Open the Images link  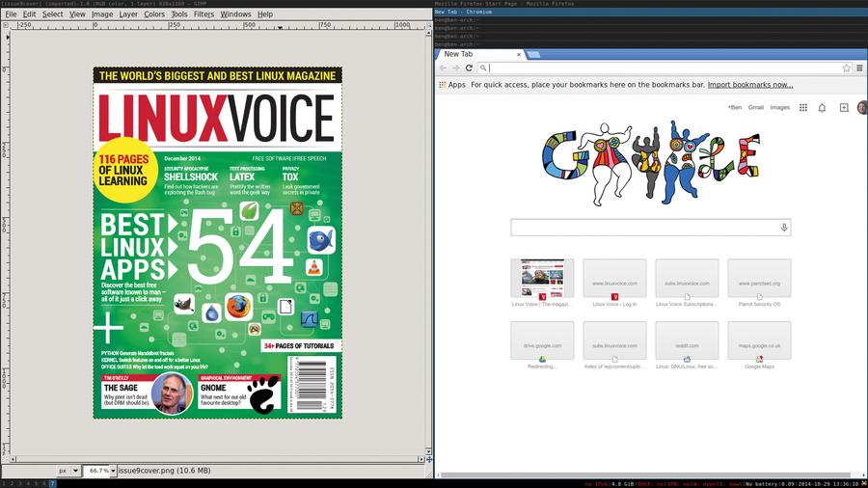pos(780,107)
